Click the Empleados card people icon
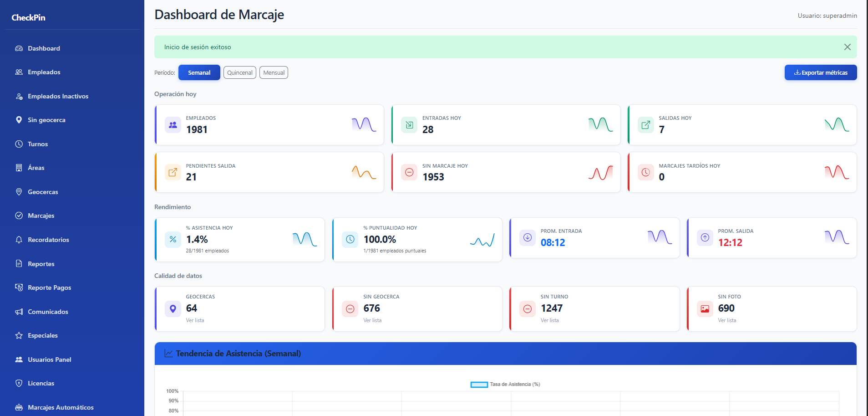868x416 pixels. [173, 125]
